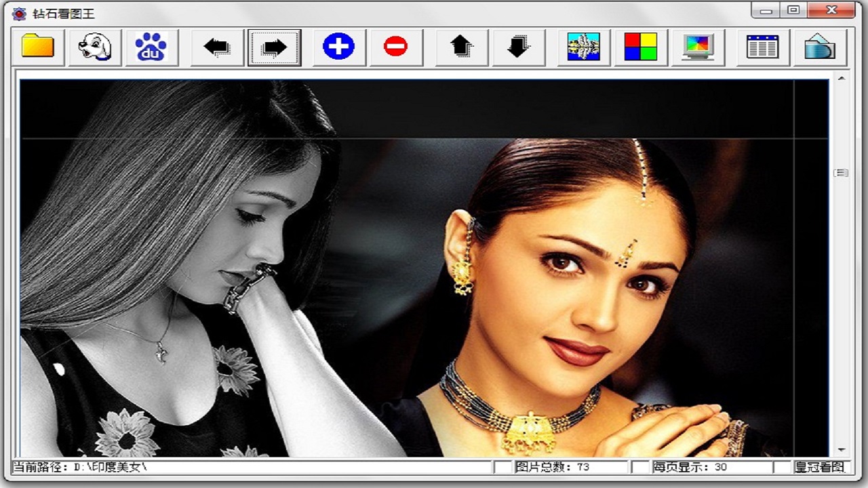Click the current path status field
The height and width of the screenshot is (488, 868).
(x=251, y=467)
